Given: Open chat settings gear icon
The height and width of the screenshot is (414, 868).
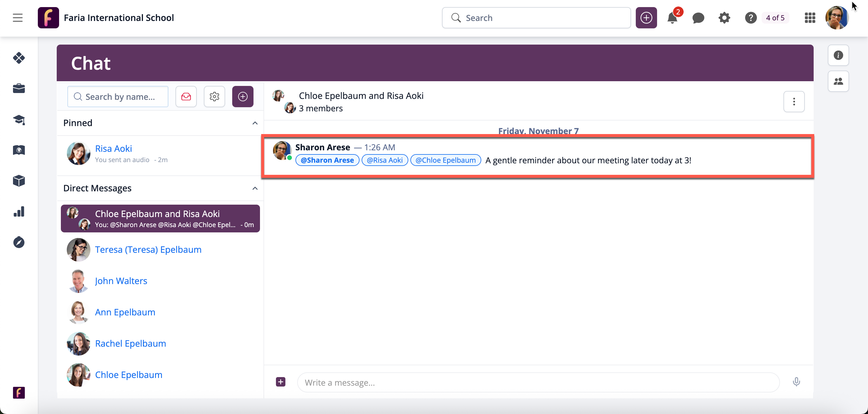Looking at the screenshot, I should coord(214,97).
